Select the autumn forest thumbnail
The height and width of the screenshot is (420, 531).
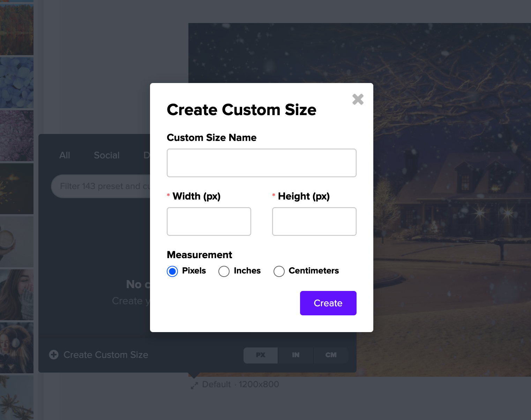pyautogui.click(x=17, y=29)
